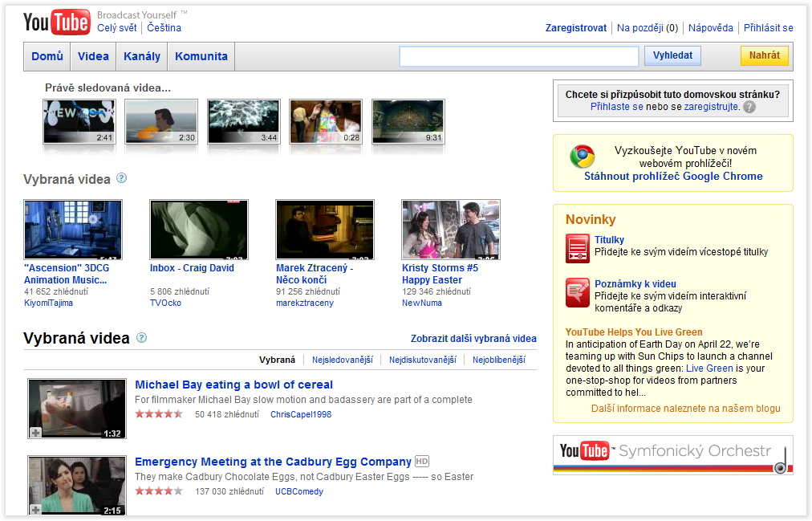Open the 2:30 recently watched thumbnail
This screenshot has height=521, width=812.
[161, 121]
